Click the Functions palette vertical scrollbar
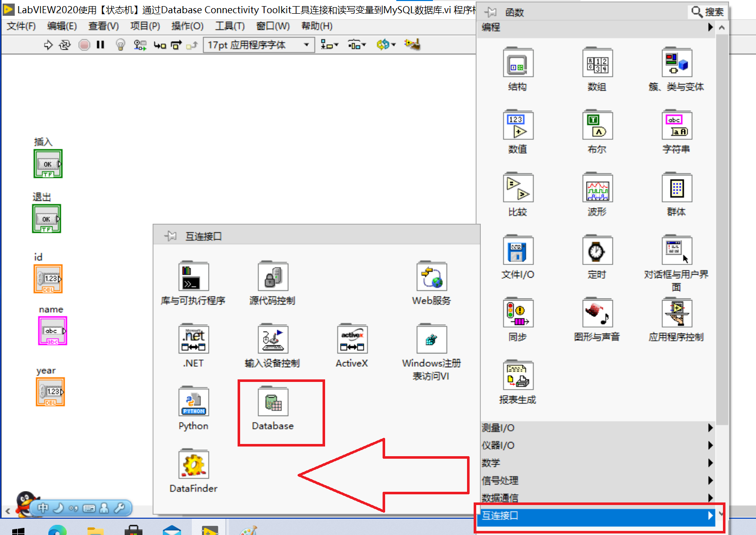The image size is (756, 535). tap(721, 224)
